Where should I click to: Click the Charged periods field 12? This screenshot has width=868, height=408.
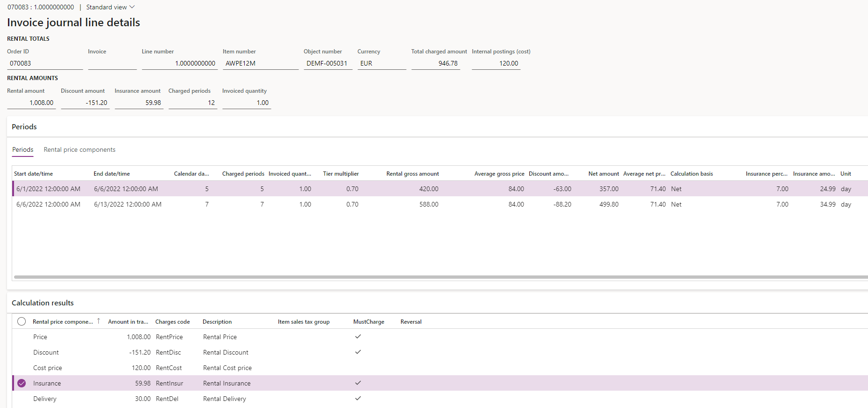[193, 103]
